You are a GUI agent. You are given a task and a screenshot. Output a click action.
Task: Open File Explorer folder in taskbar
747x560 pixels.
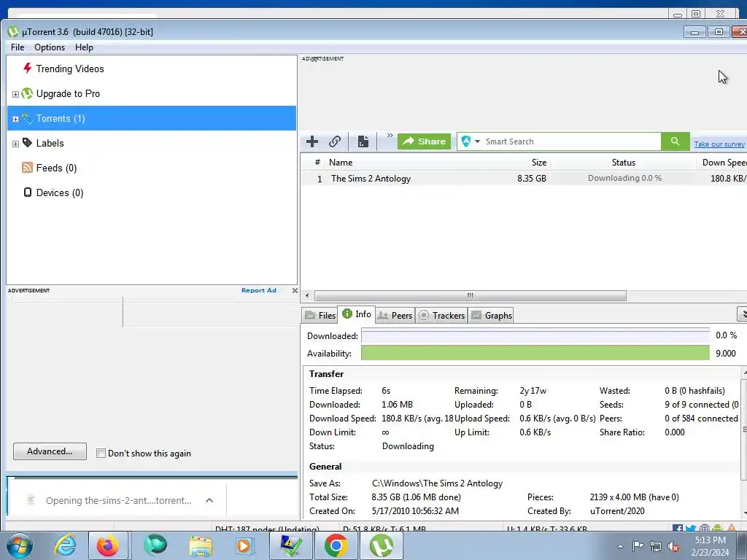(201, 545)
